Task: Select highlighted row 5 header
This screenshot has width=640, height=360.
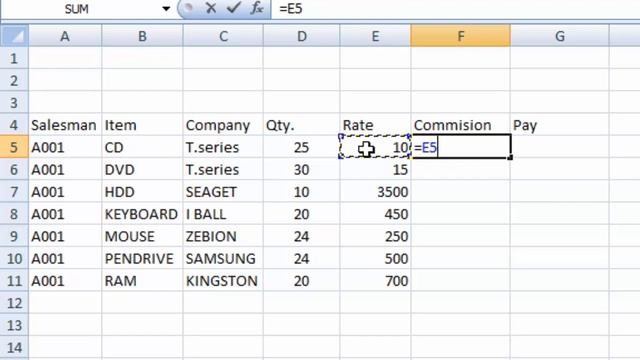Action: pyautogui.click(x=14, y=147)
